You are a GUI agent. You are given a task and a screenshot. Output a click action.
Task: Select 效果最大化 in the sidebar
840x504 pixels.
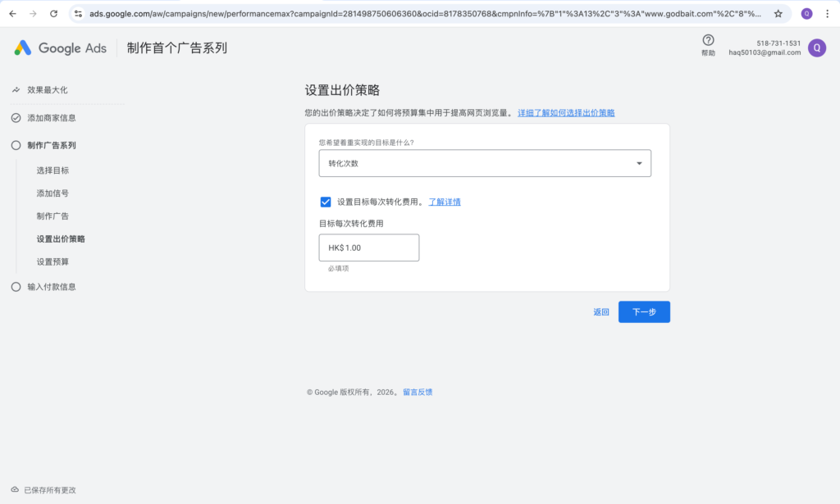tap(47, 90)
